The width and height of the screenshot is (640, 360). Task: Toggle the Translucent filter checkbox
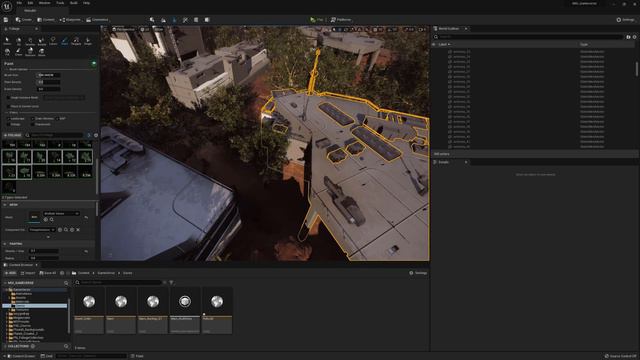coord(32,124)
